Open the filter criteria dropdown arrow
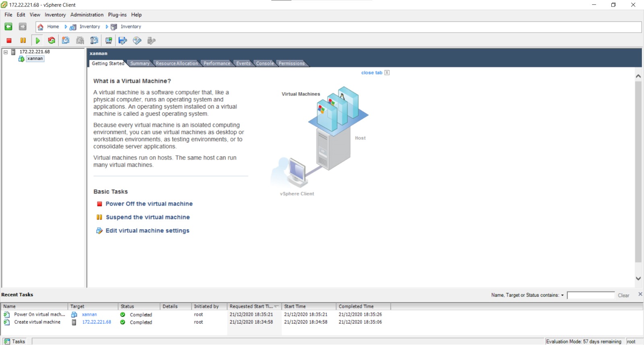644x345 pixels. [x=562, y=295]
